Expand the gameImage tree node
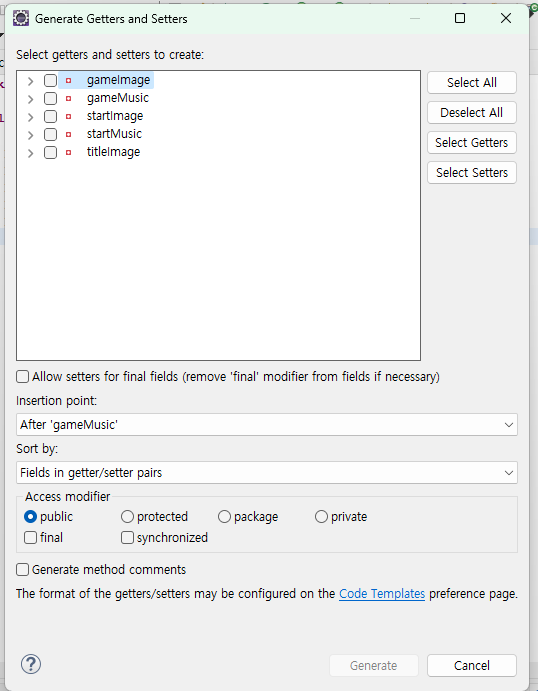This screenshot has height=691, width=538. pyautogui.click(x=30, y=81)
